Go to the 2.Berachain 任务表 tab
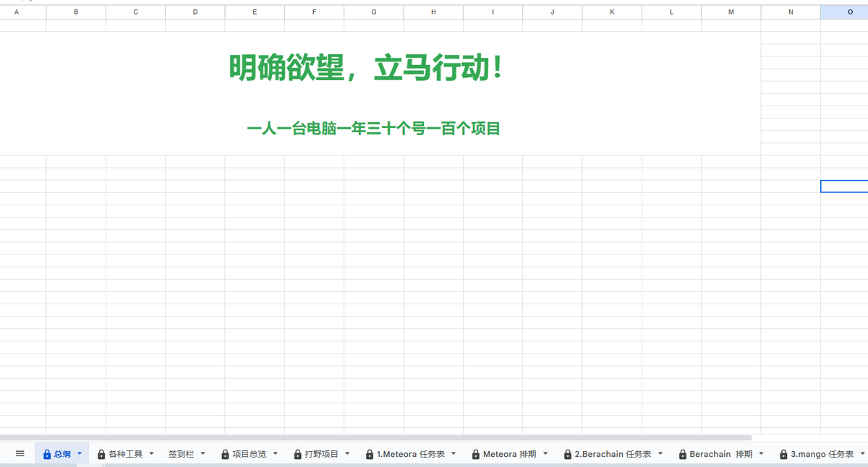868x467 pixels. [613, 454]
